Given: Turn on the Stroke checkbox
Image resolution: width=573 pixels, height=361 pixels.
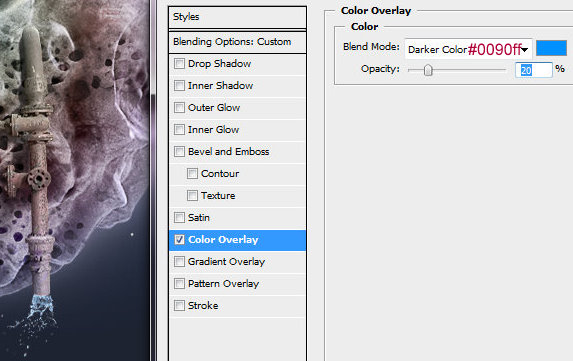Looking at the screenshot, I should tap(179, 305).
